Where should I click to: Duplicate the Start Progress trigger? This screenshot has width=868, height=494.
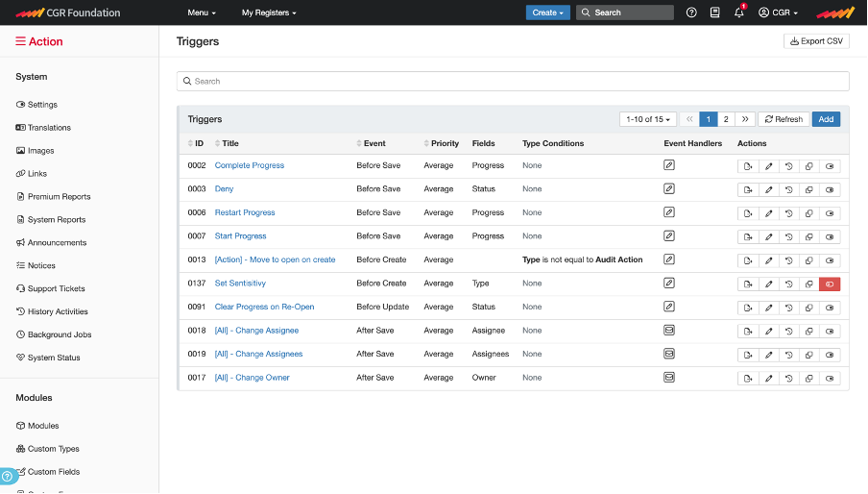(x=809, y=237)
